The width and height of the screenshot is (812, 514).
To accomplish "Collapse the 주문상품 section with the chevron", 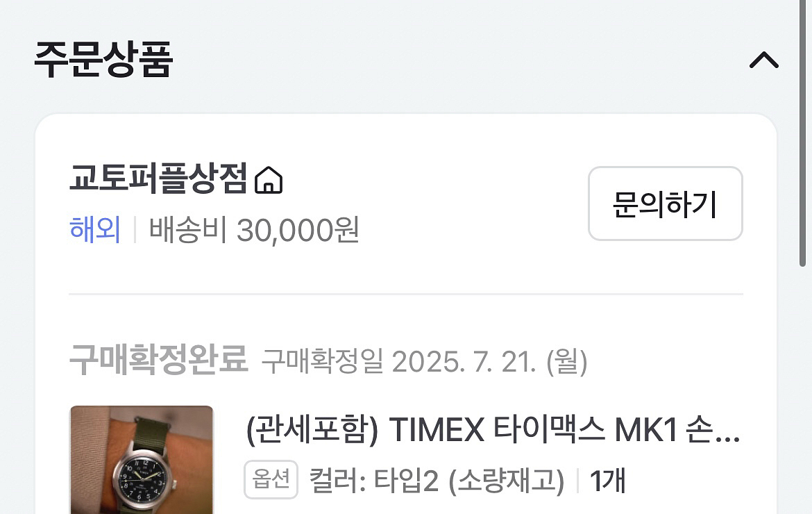I will point(764,60).
